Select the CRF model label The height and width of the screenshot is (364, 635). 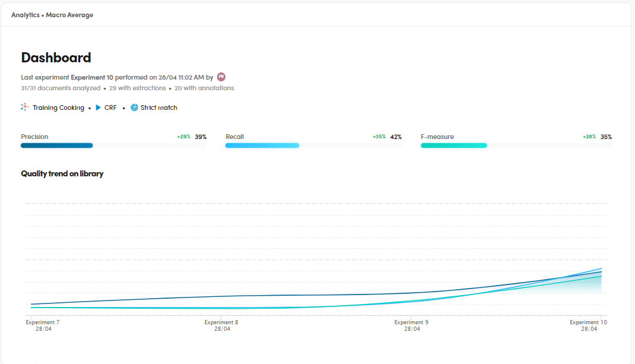tap(111, 107)
